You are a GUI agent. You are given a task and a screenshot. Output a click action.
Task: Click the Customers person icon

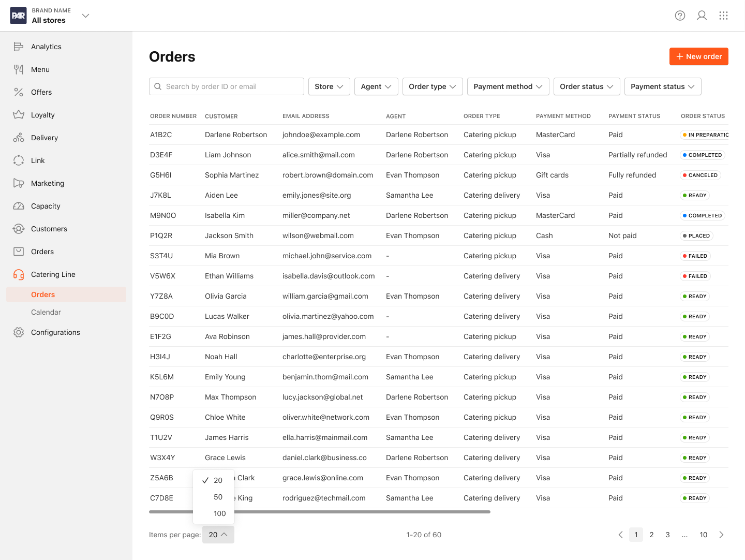click(19, 229)
